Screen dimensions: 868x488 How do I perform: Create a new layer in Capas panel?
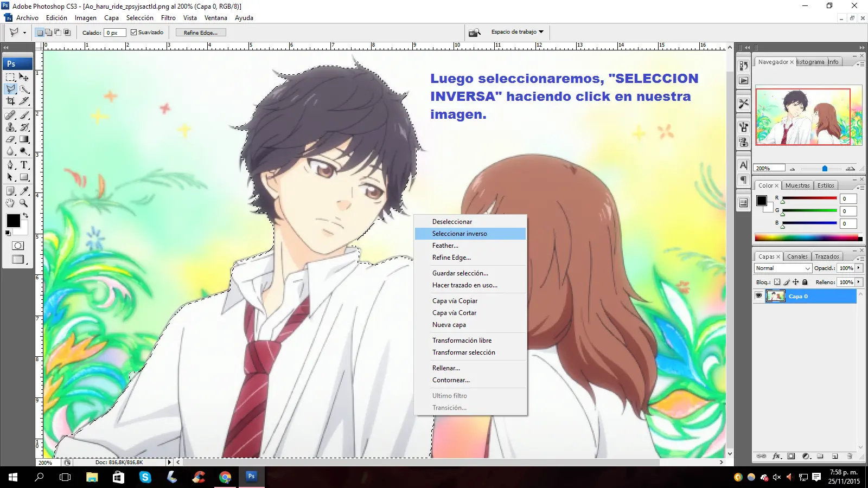pos(835,457)
